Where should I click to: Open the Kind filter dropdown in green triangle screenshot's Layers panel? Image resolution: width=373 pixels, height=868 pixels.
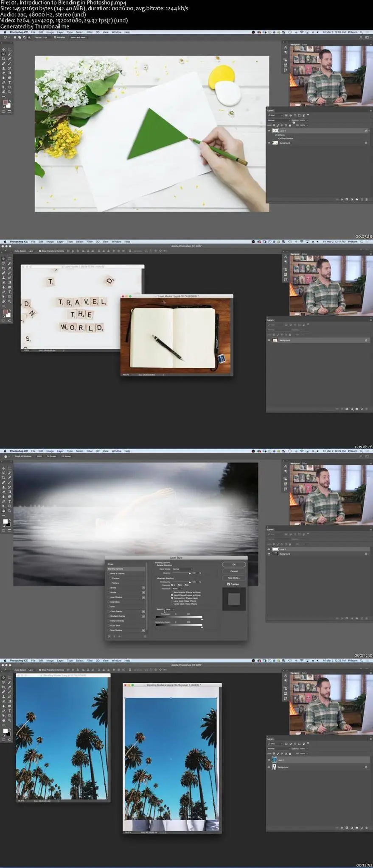(275, 115)
